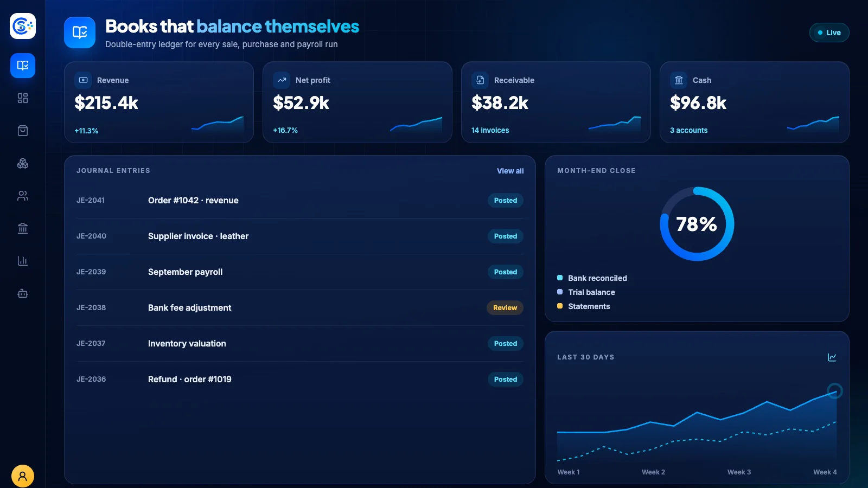868x488 pixels.
Task: Click Week 1 axis label
Action: tap(569, 472)
